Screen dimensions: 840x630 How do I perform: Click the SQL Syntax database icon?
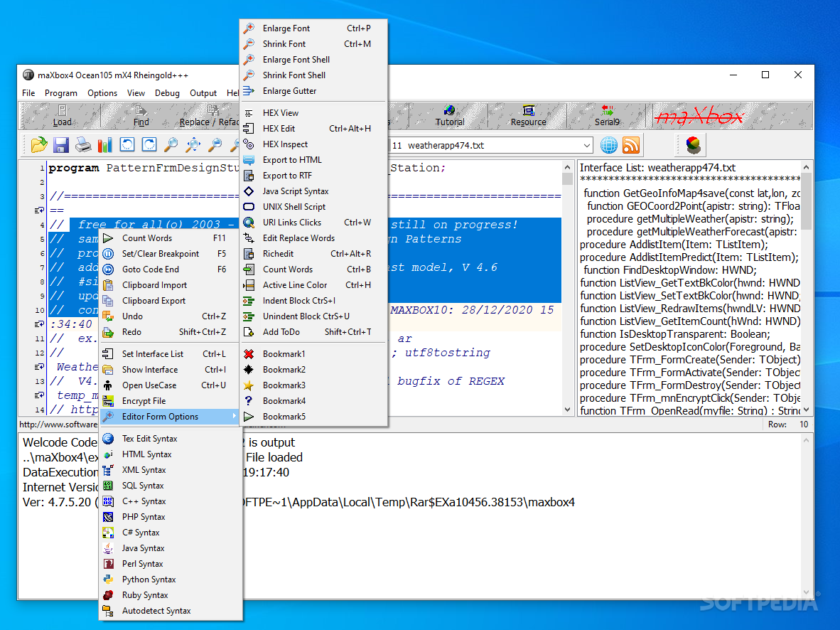108,485
